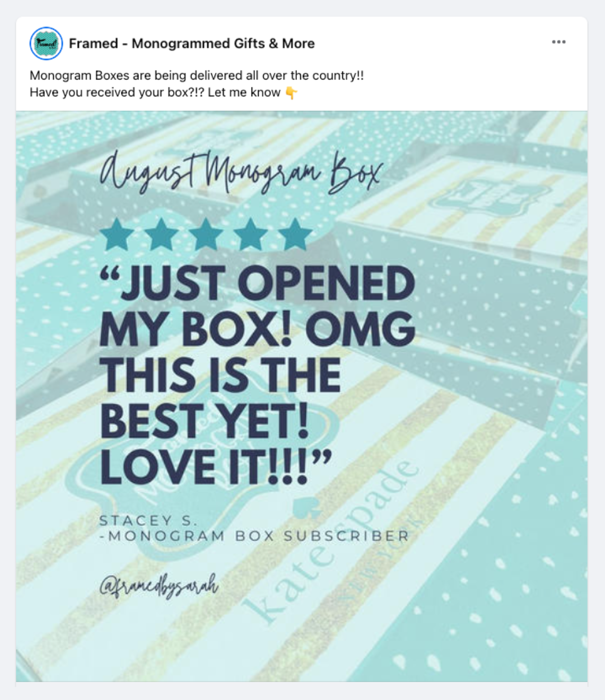The height and width of the screenshot is (700, 605).
Task: Click the August Monogram Box script heading
Action: [241, 171]
